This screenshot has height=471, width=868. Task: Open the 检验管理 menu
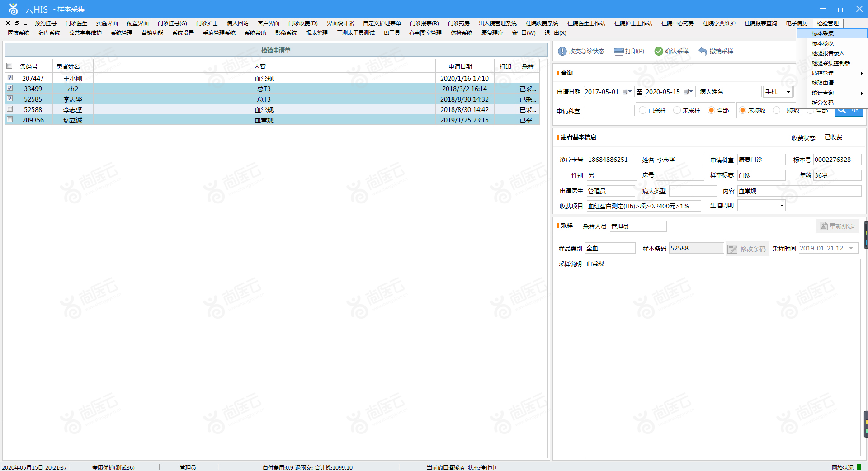coord(828,24)
